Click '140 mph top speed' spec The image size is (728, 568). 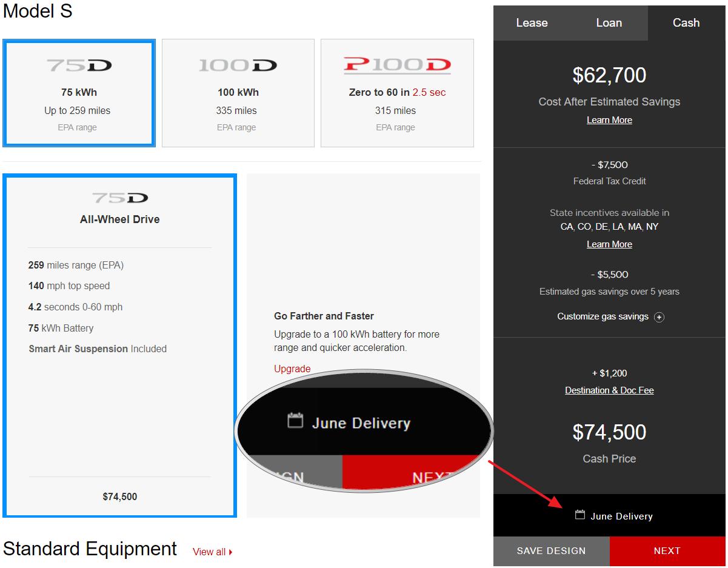(69, 286)
